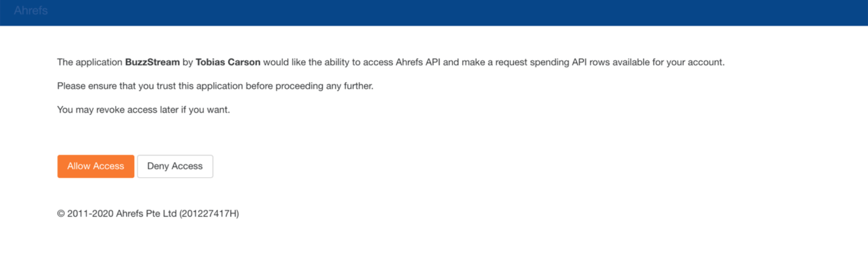The image size is (868, 256).
Task: Click the copyright © symbol in footer
Action: click(x=61, y=214)
